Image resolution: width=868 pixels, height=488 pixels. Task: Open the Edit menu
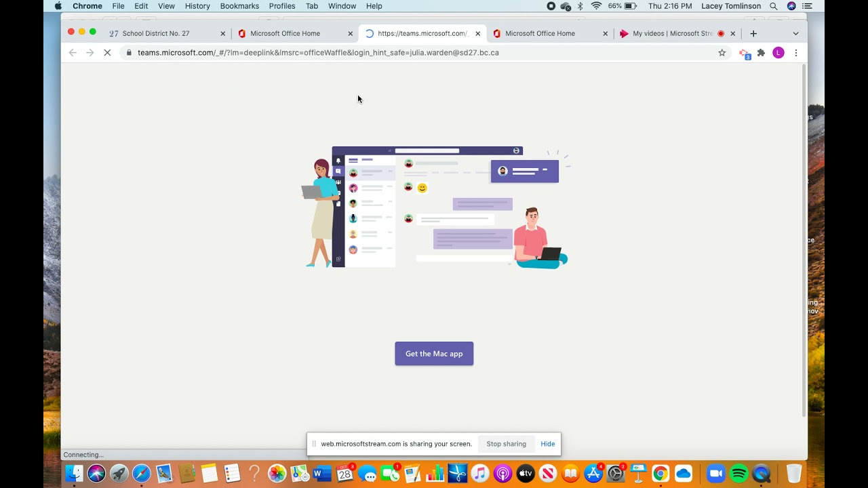pos(141,6)
